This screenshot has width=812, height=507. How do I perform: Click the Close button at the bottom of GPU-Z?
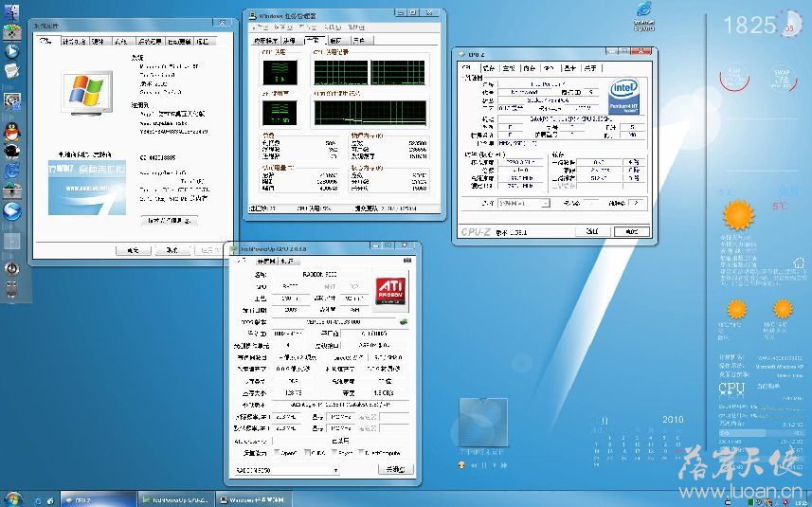click(396, 470)
